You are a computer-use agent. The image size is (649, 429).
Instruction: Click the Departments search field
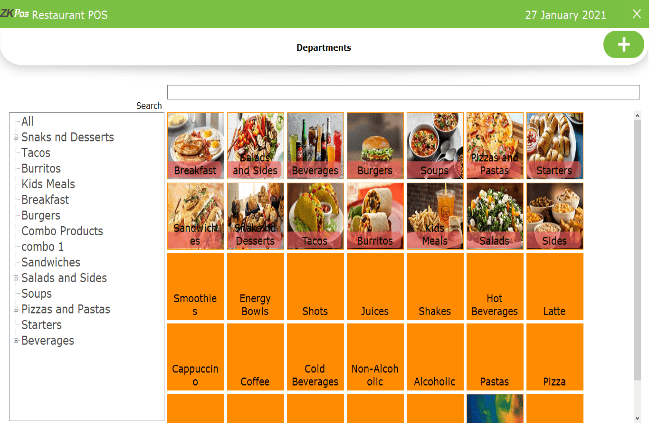tap(403, 92)
